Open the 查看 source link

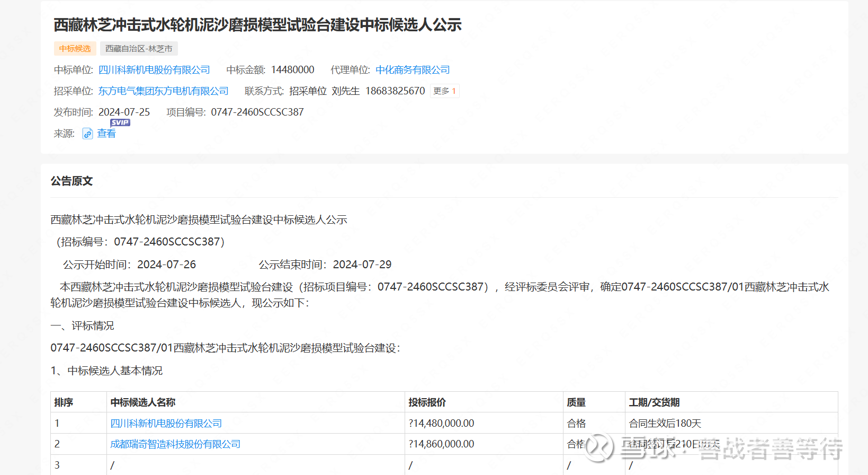pyautogui.click(x=106, y=134)
